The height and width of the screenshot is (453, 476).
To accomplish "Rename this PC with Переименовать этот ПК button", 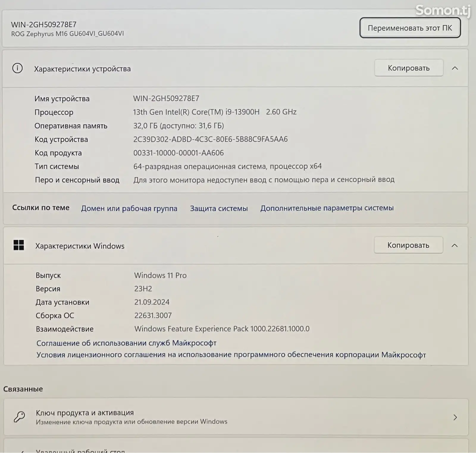I will 410,28.
